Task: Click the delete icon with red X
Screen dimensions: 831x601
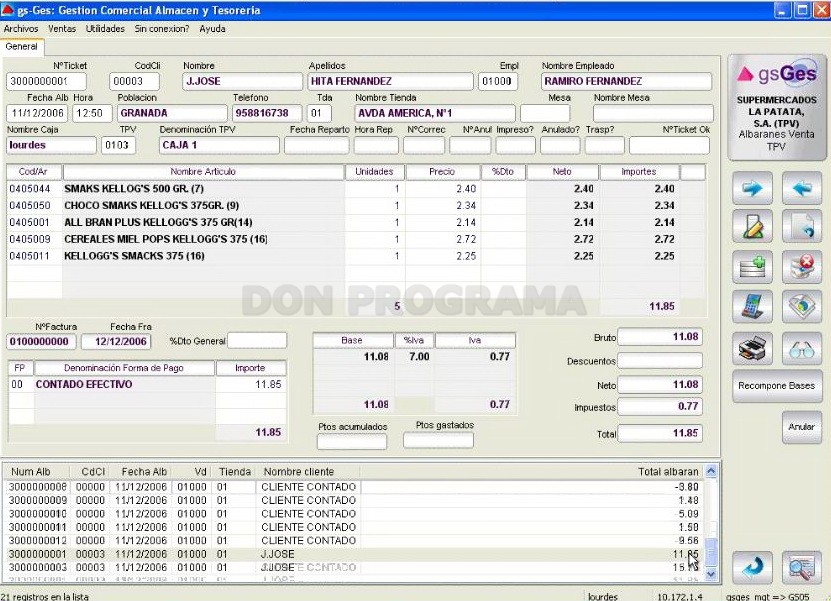Action: [x=802, y=267]
